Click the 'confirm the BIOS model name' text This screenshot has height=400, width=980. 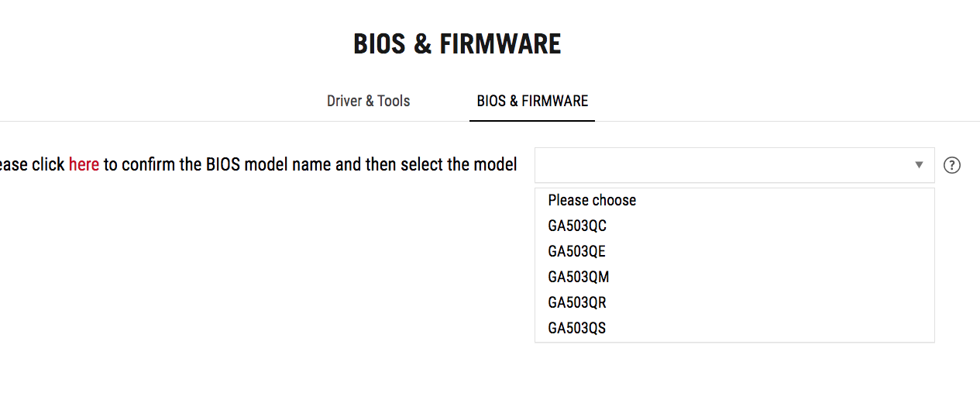(225, 164)
